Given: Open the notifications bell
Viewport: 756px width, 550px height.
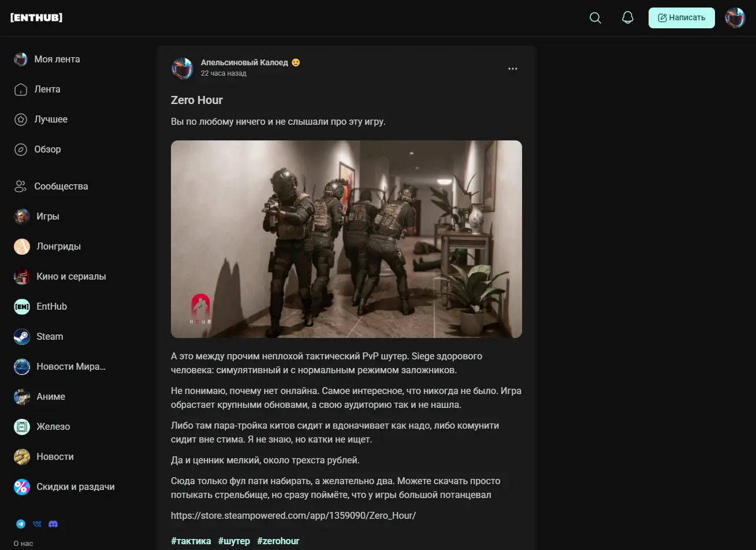Looking at the screenshot, I should [x=628, y=18].
